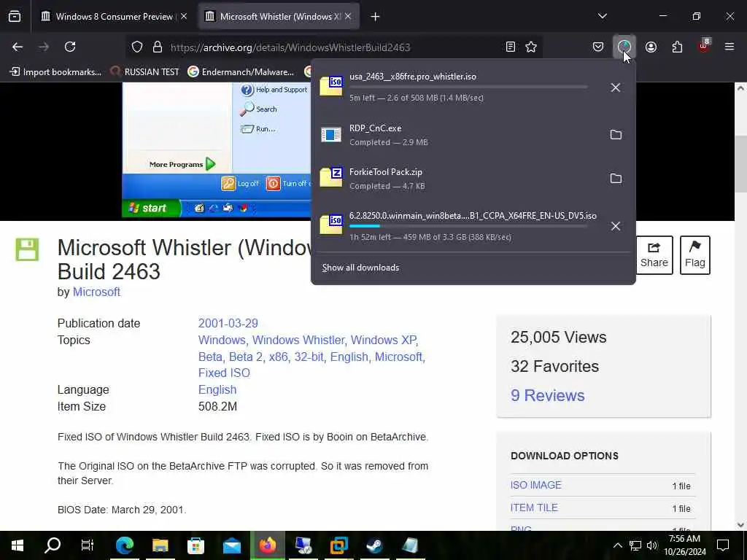Image resolution: width=747 pixels, height=560 pixels.
Task: Open the Beta 2 topic link
Action: point(245,357)
